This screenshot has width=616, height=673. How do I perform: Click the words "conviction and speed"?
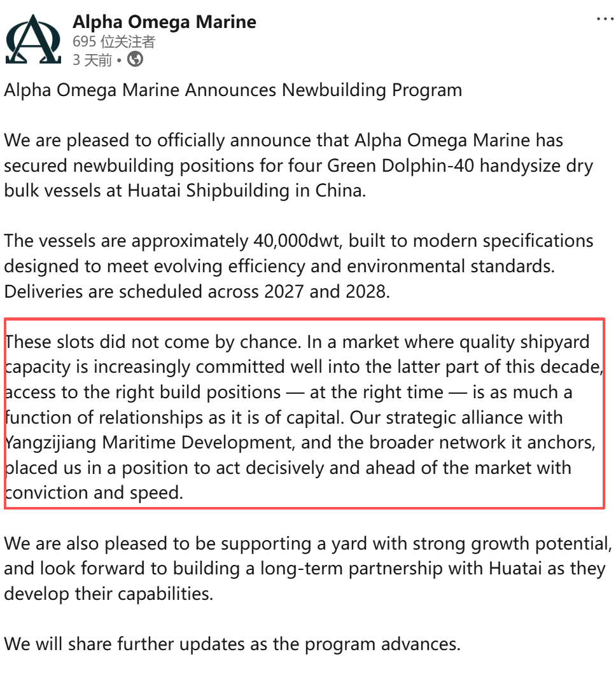[94, 493]
